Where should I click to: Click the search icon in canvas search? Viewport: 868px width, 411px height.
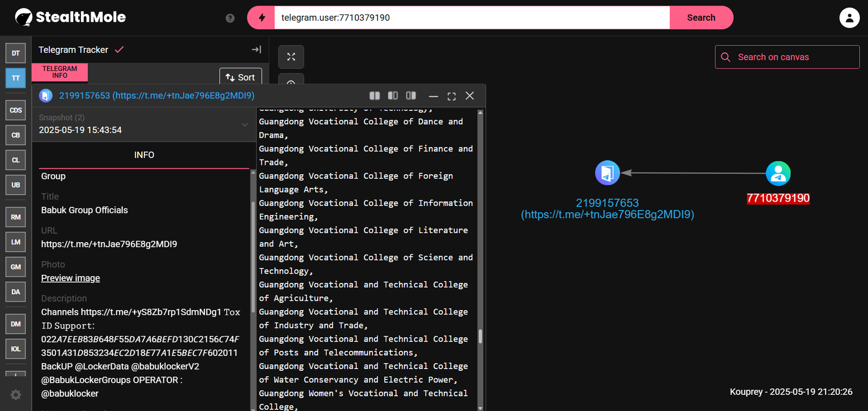725,57
